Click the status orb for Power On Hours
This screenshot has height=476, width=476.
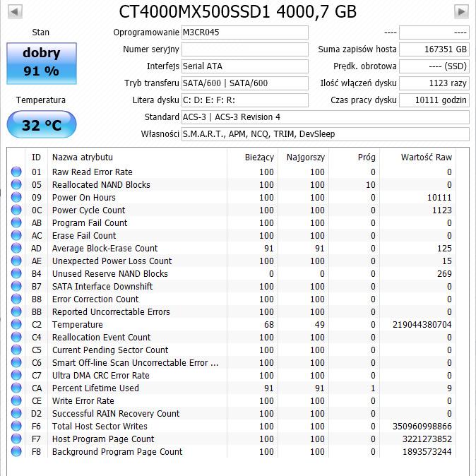16,197
